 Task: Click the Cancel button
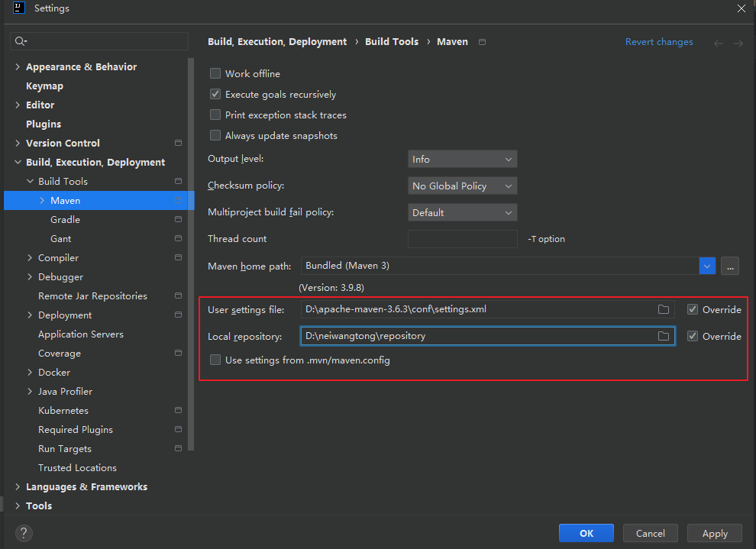pyautogui.click(x=650, y=533)
